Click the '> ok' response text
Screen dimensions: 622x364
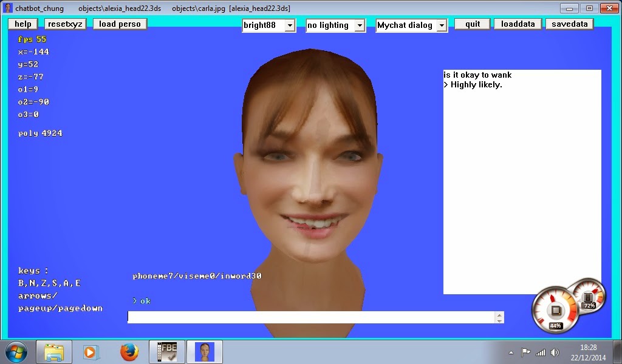point(142,301)
